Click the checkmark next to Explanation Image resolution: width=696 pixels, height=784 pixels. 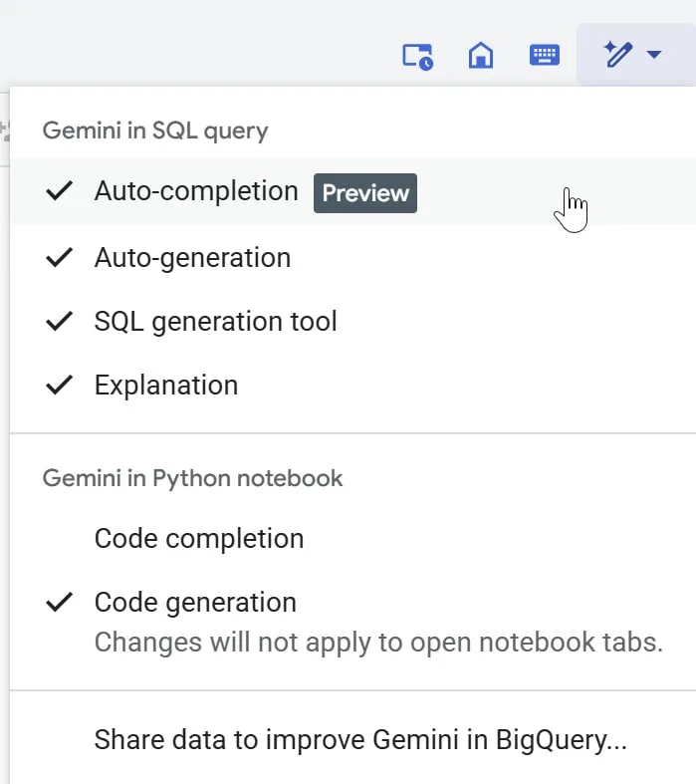61,385
